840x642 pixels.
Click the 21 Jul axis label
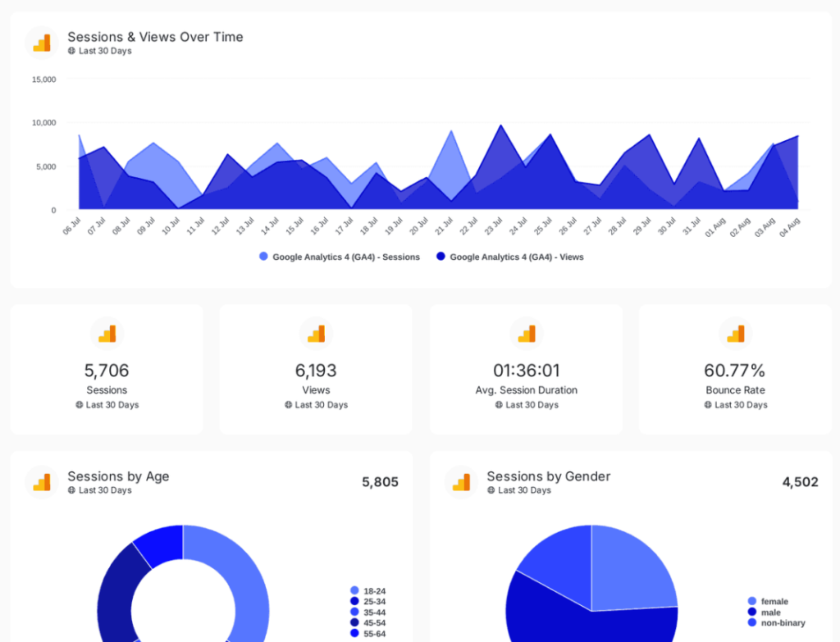click(x=444, y=226)
